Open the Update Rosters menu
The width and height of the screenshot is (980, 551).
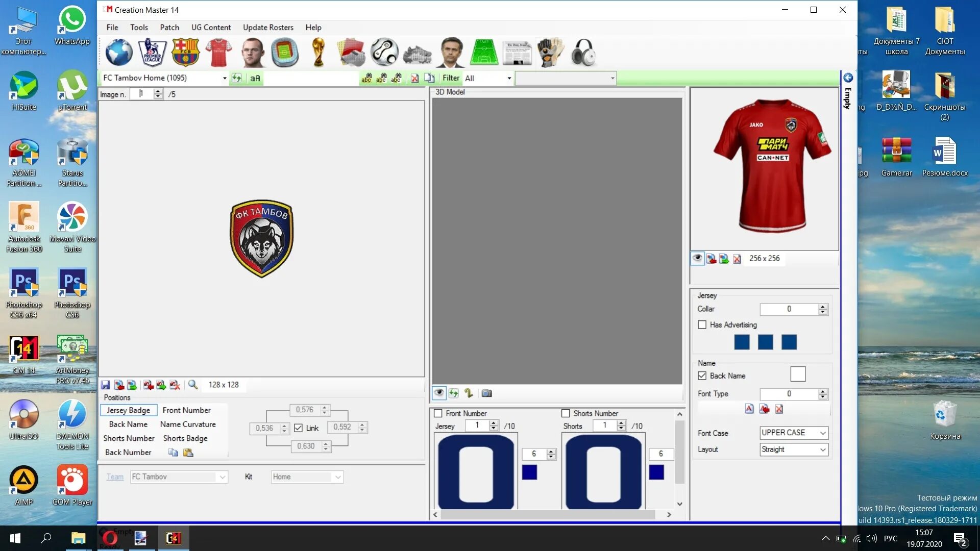coord(268,28)
